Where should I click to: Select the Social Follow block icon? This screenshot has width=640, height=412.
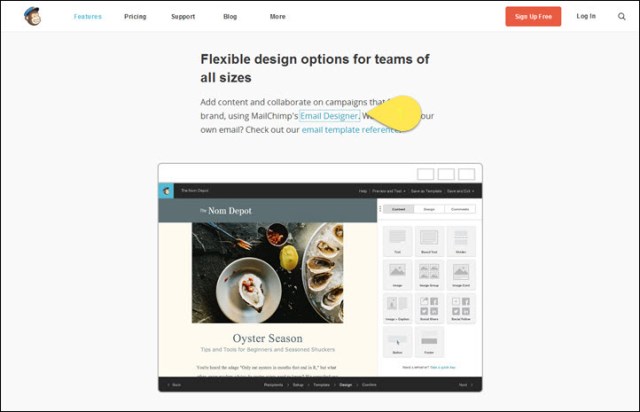click(x=461, y=308)
